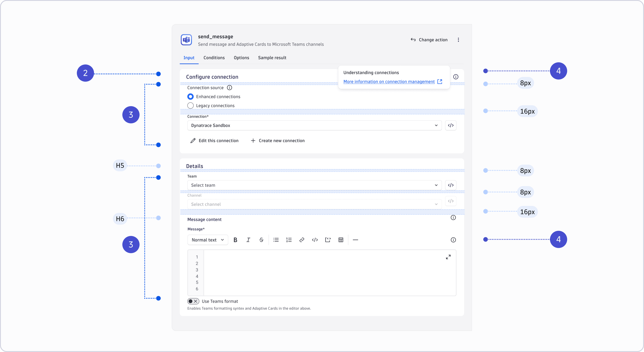
Task: Switch to the Sample result tab
Action: click(x=272, y=58)
